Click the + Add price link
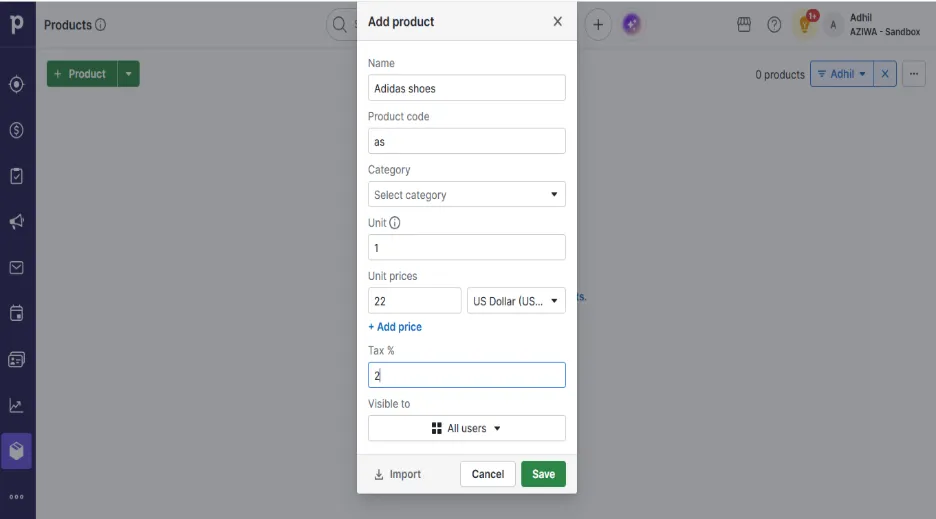936x519 pixels. point(395,327)
